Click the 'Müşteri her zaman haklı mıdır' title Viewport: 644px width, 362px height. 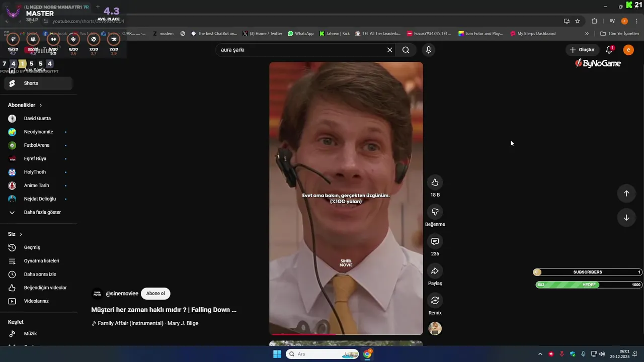164,310
